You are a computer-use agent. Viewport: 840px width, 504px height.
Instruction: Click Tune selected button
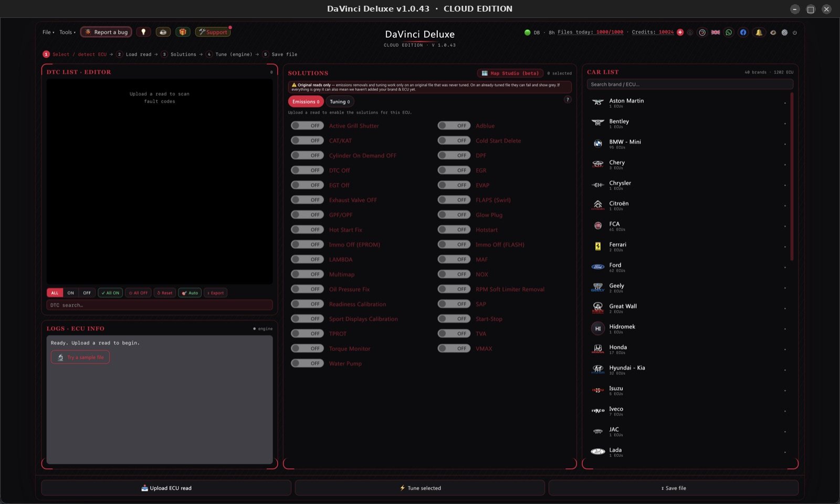420,488
